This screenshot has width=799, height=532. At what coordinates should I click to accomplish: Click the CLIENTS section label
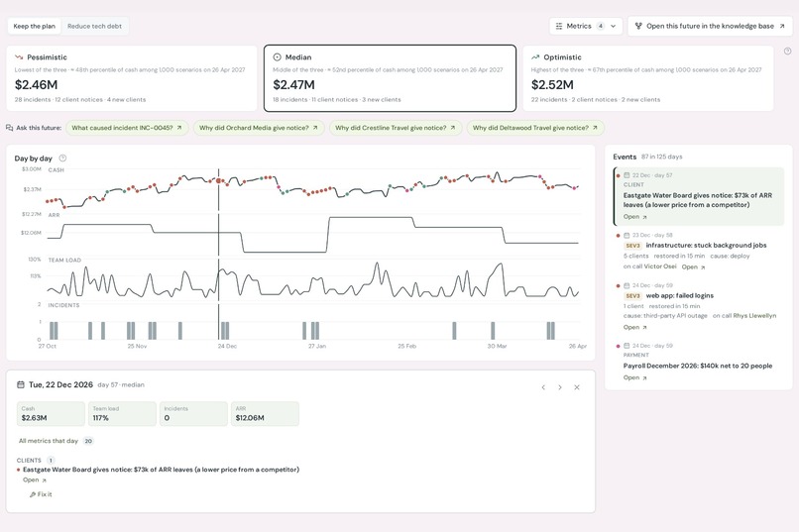pos(29,461)
